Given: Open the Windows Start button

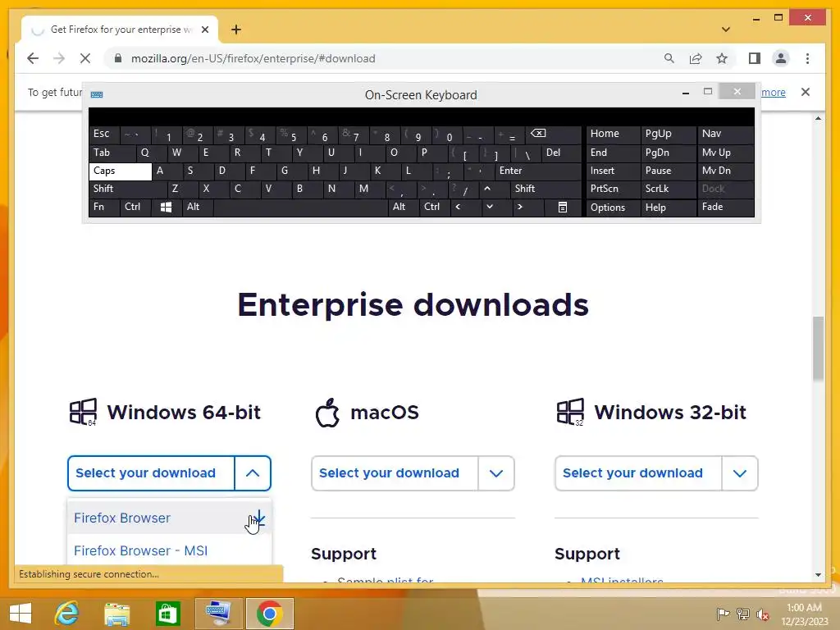Looking at the screenshot, I should coord(21,614).
